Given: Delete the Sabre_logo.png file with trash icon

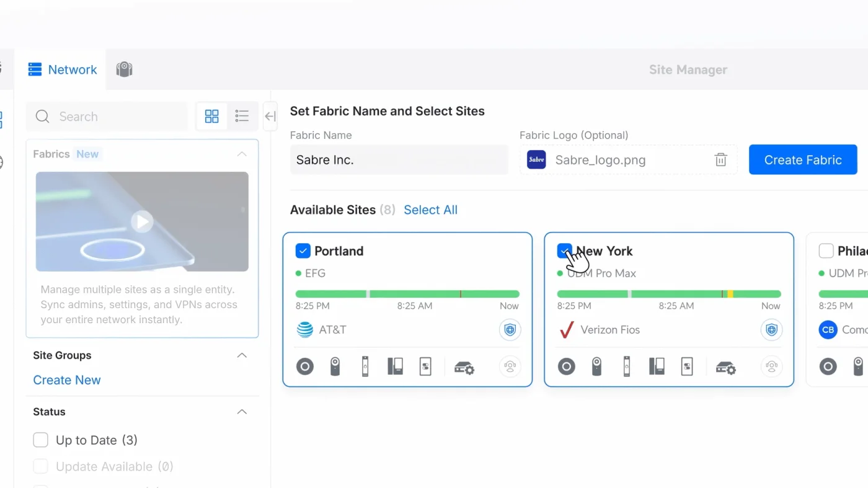Looking at the screenshot, I should coord(720,160).
